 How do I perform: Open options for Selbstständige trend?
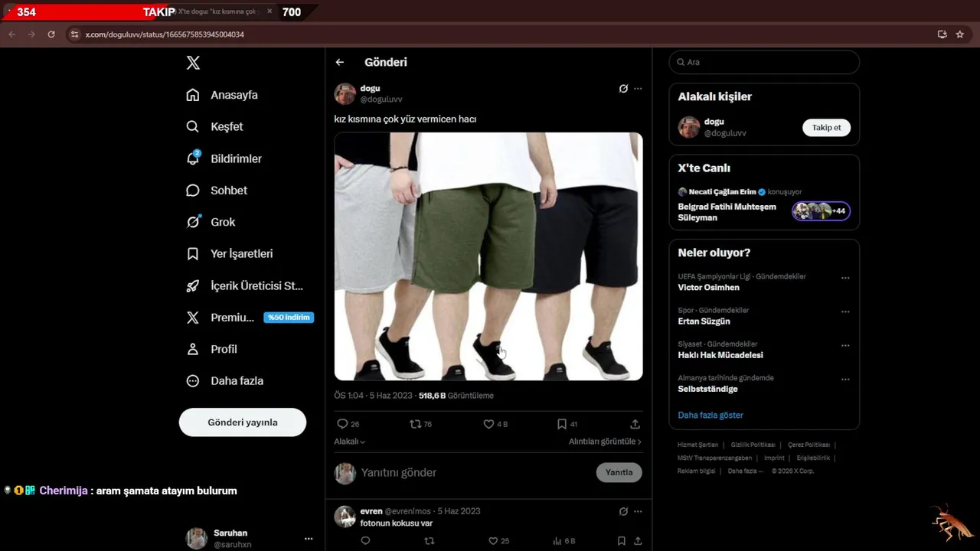[845, 379]
